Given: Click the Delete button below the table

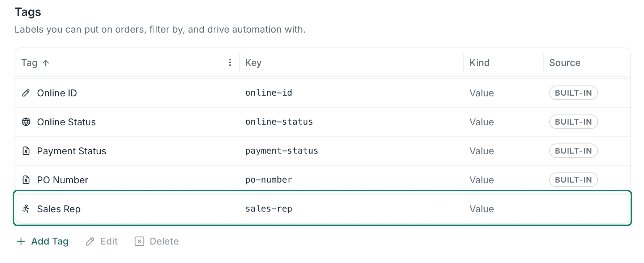Looking at the screenshot, I should 157,241.
